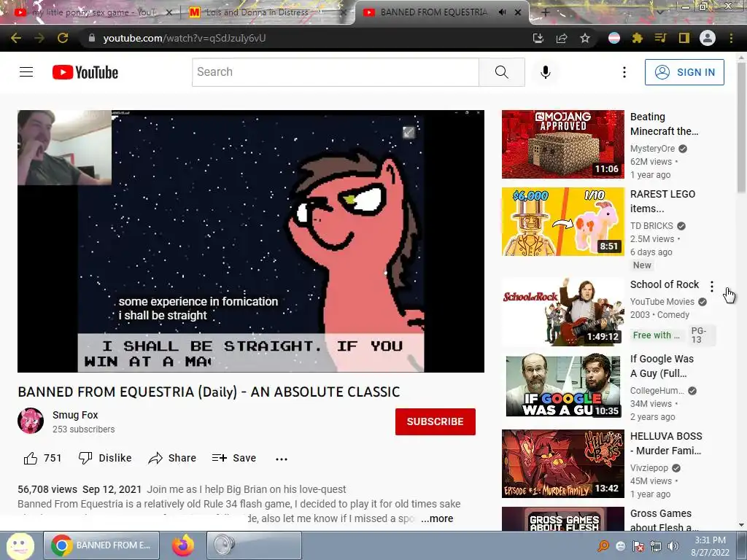The width and height of the screenshot is (747, 560).
Task: Switch to Lois and Donna in Distress tab
Action: tap(257, 12)
